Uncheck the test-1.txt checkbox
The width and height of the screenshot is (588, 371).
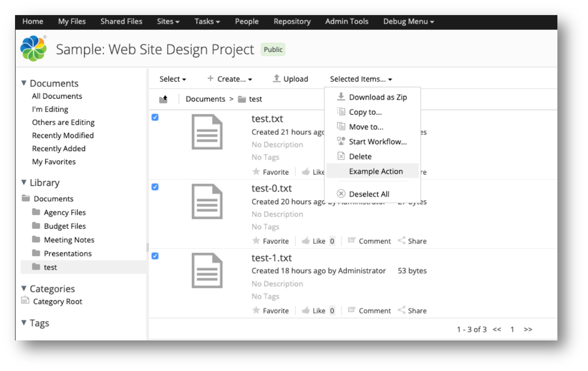(x=155, y=256)
